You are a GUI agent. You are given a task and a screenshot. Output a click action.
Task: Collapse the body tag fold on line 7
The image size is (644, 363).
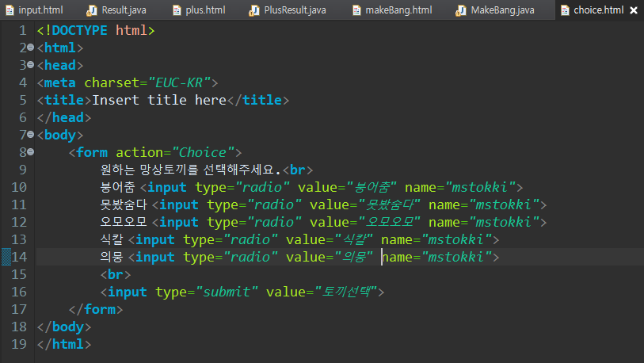click(x=30, y=135)
